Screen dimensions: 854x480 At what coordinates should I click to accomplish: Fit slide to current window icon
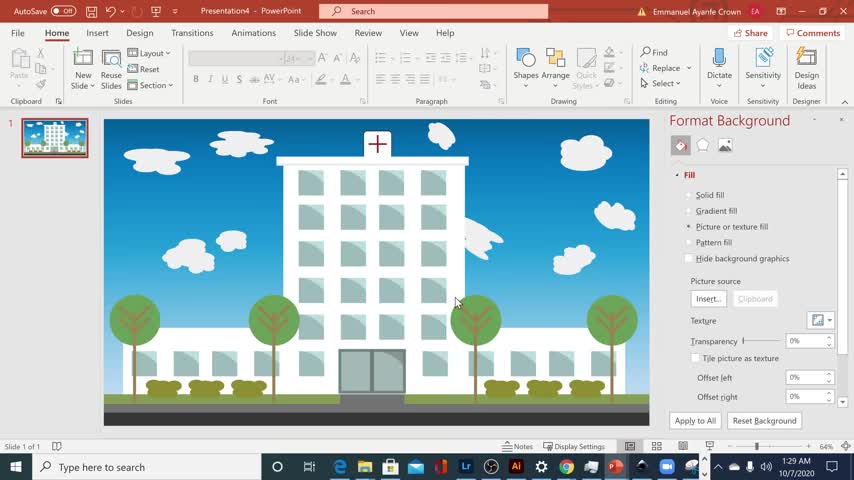(845, 446)
